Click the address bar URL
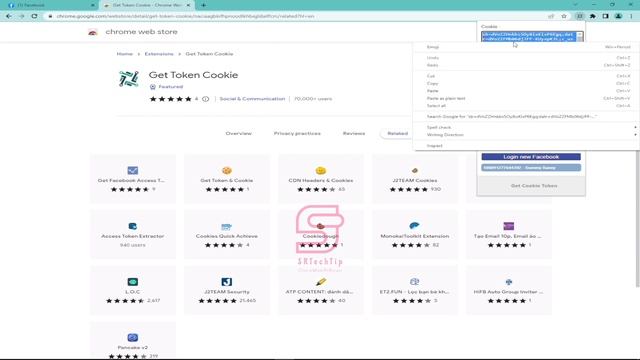Viewport: 640px width, 360px height. pos(186,16)
